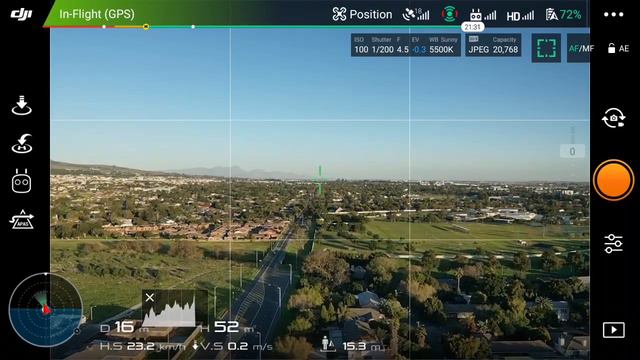Viewport: 640px width, 360px height.
Task: Close the histogram overlay
Action: tap(150, 298)
